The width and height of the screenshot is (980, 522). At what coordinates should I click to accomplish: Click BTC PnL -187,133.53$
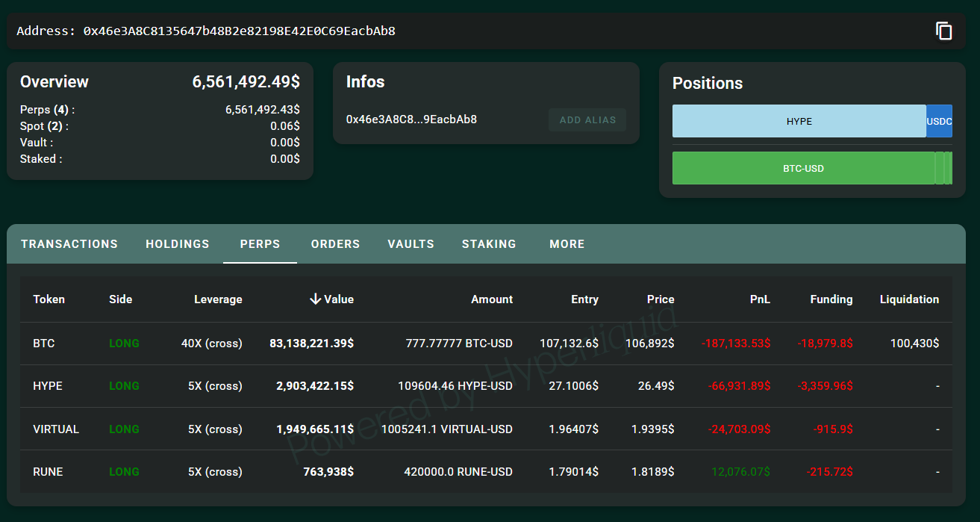(736, 344)
